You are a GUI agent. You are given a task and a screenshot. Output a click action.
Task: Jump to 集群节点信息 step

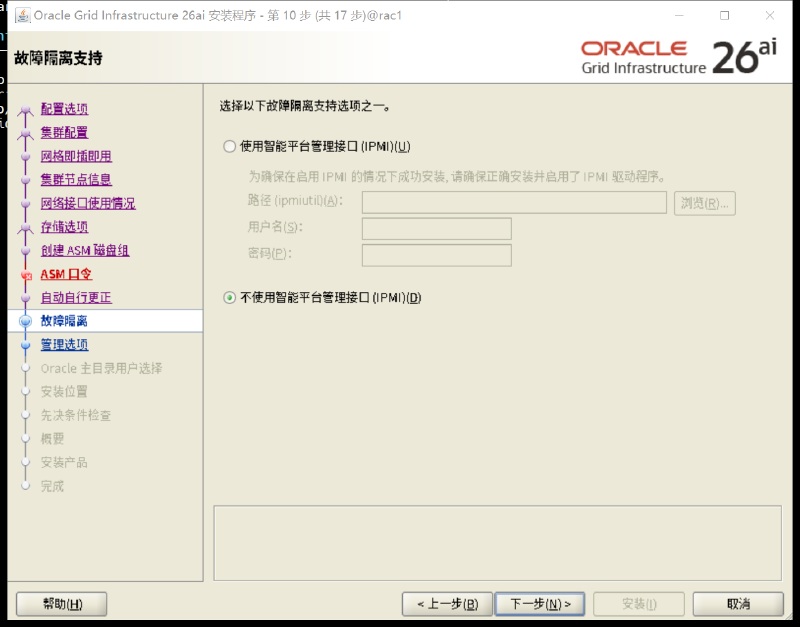pos(76,180)
